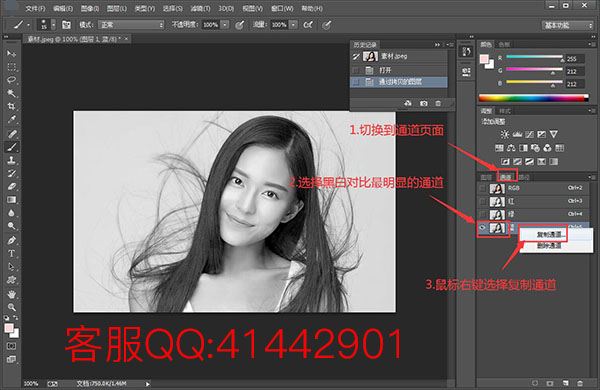Screen dimensions: 600x390
Task: Open the 滤镜(T) menu
Action: click(x=201, y=8)
